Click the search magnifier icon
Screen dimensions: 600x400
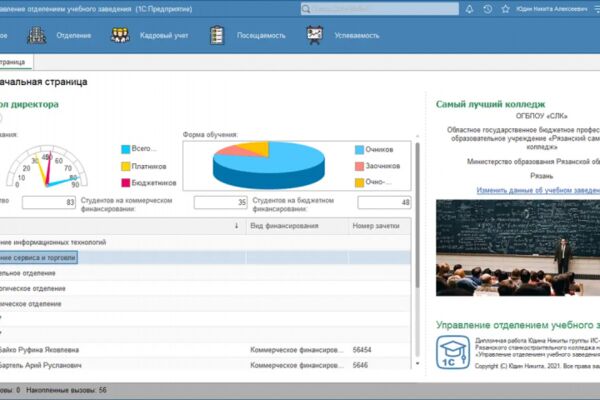click(x=306, y=9)
